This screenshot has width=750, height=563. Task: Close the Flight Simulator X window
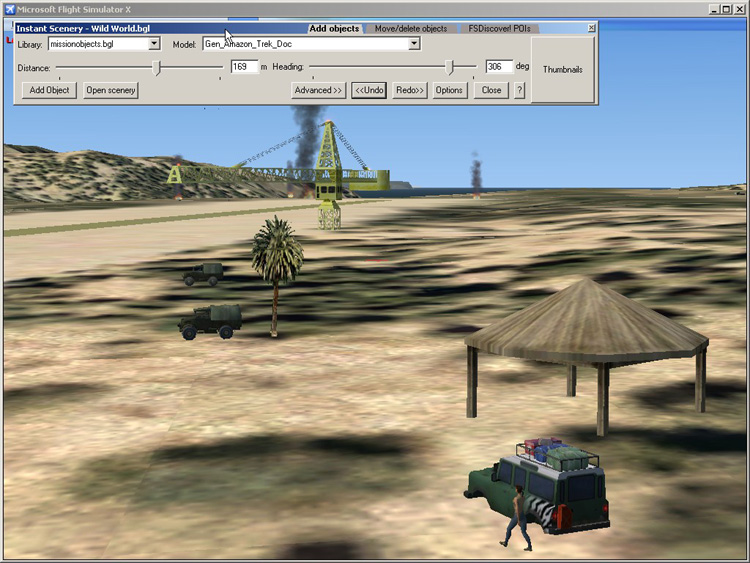tap(739, 9)
